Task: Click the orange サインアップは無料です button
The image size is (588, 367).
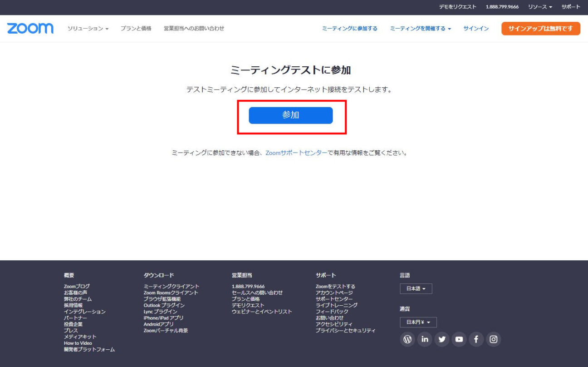Action: pyautogui.click(x=541, y=29)
